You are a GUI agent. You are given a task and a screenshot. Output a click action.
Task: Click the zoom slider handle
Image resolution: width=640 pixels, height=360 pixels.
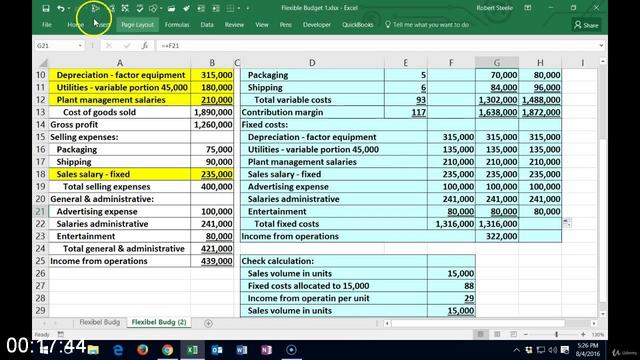(x=556, y=334)
